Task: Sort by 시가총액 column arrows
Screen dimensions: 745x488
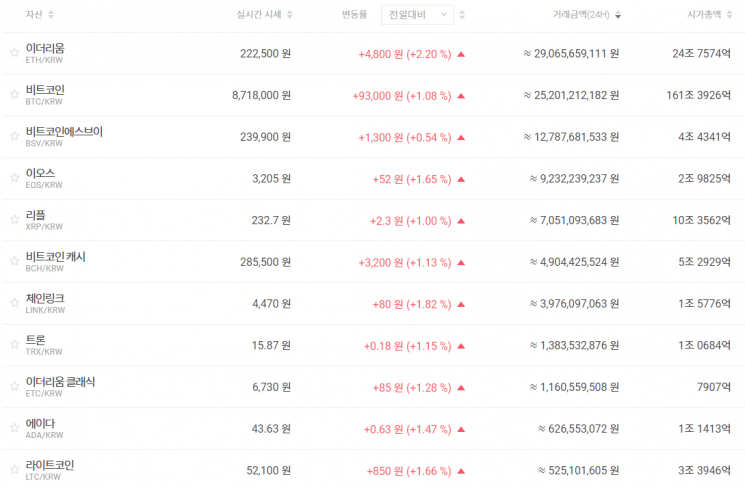Action: (729, 15)
